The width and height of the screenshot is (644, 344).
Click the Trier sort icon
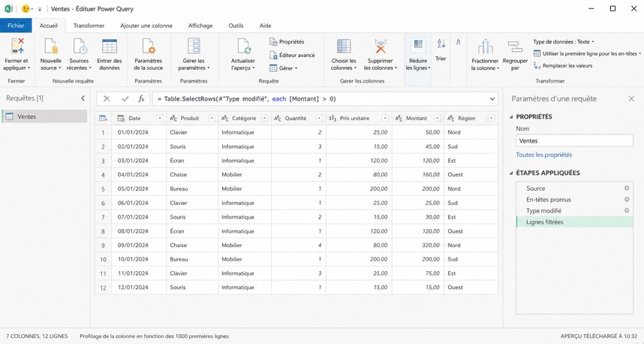point(441,43)
